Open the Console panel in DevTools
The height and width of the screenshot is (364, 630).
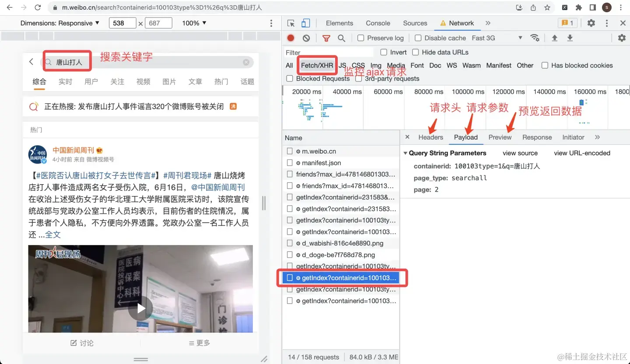[x=378, y=23]
